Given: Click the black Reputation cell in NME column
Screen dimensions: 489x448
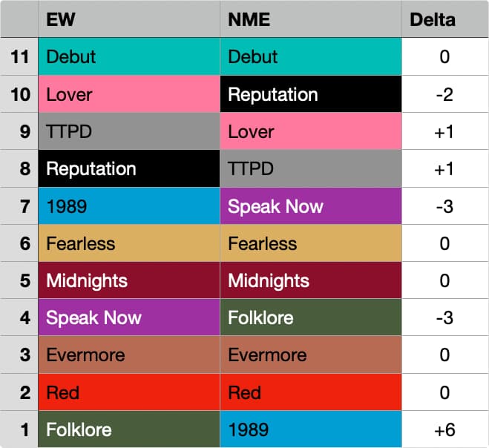Looking at the screenshot, I should tap(310, 94).
